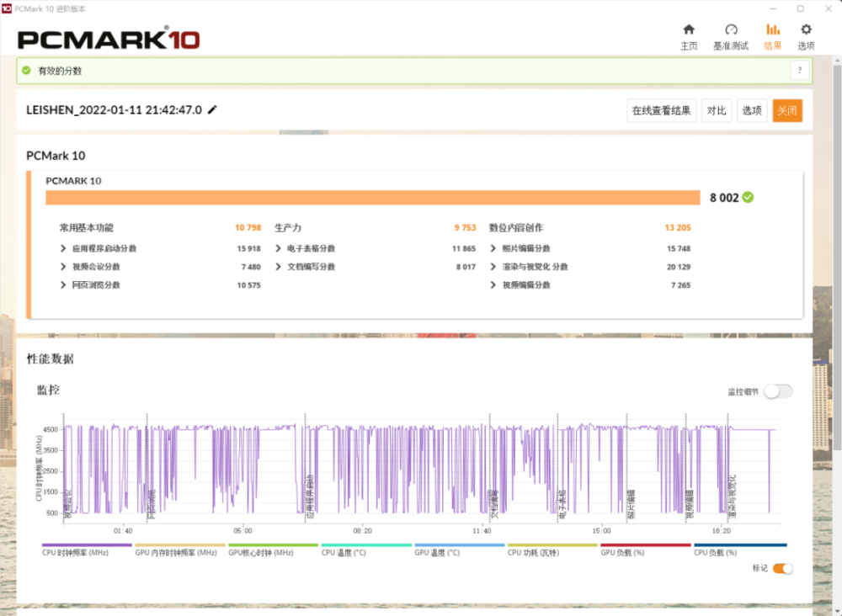Click the 渲染与视觉化 marker line in chart
This screenshot has height=616, width=842.
[x=727, y=467]
